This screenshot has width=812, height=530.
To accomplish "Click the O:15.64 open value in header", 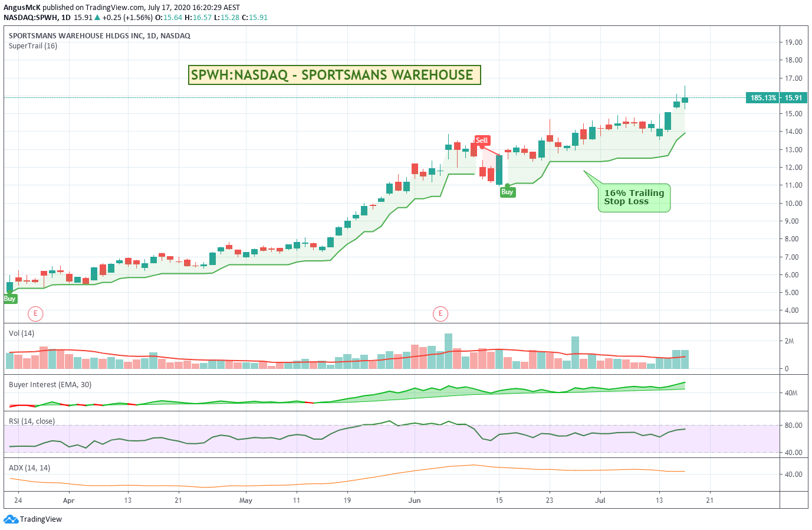I will 169,18.
